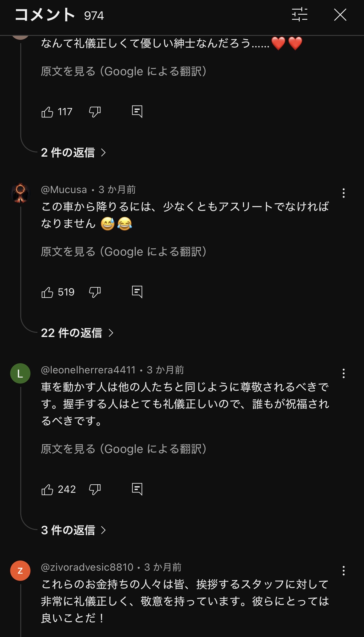The width and height of the screenshot is (364, 637).
Task: Expand the 22 件の返信 replies thread
Action: click(77, 333)
